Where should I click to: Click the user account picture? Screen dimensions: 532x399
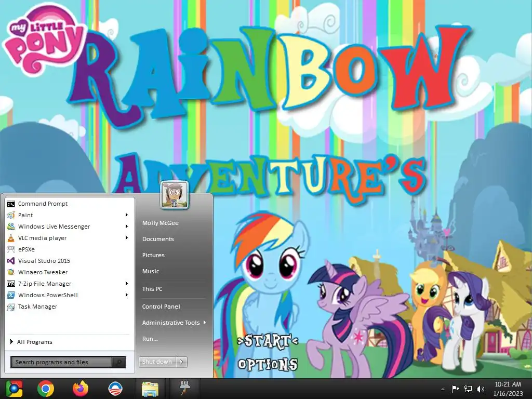pos(175,195)
